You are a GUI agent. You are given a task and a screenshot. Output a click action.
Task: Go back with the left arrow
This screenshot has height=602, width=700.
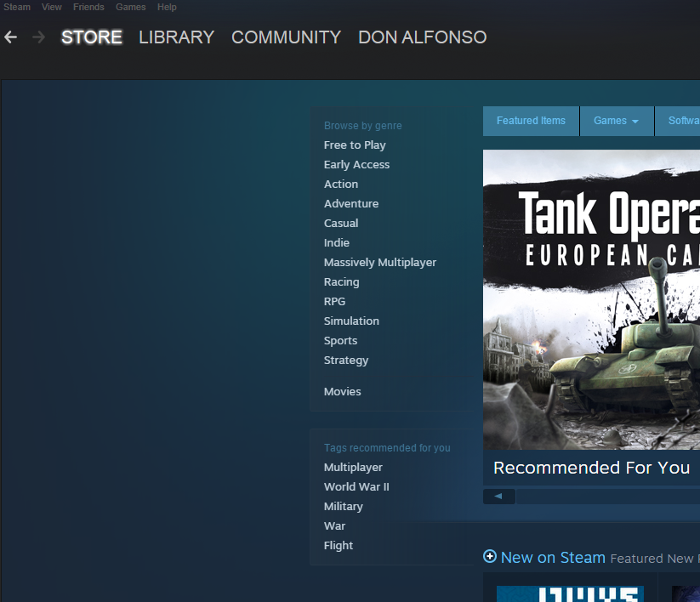(x=11, y=37)
